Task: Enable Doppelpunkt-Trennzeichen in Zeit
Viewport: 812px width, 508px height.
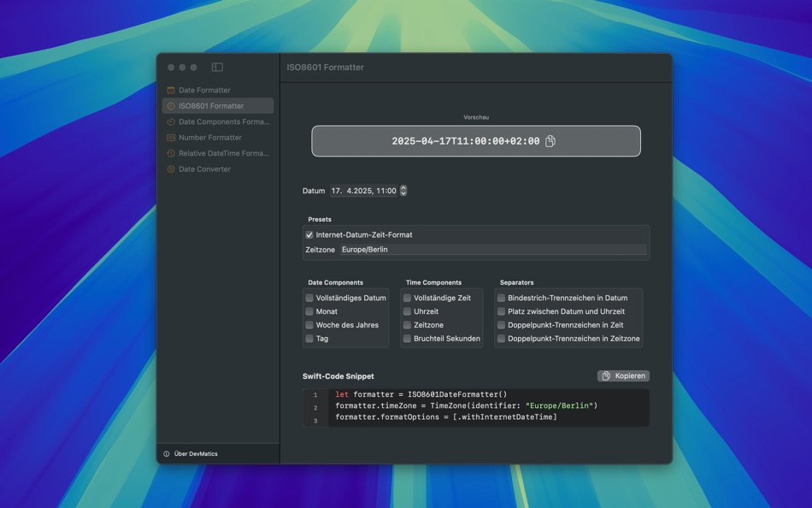Action: tap(501, 325)
